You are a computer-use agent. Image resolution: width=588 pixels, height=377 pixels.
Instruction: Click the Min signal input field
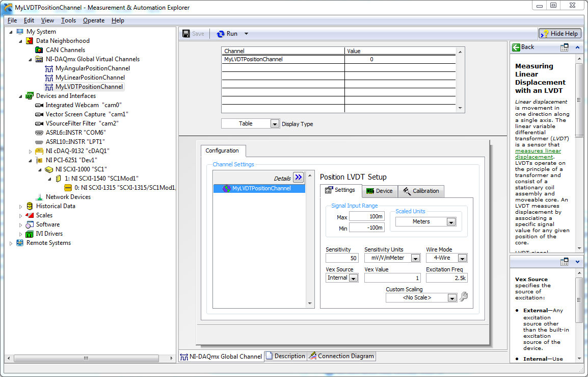(x=366, y=228)
